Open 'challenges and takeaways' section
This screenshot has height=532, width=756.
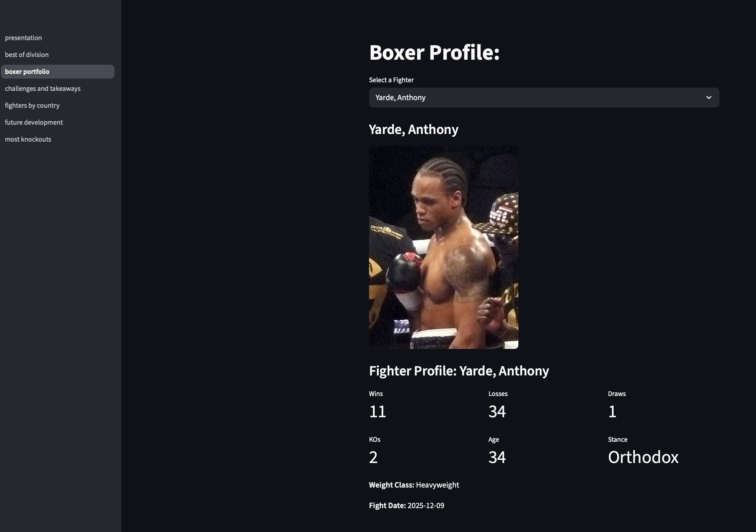click(42, 88)
